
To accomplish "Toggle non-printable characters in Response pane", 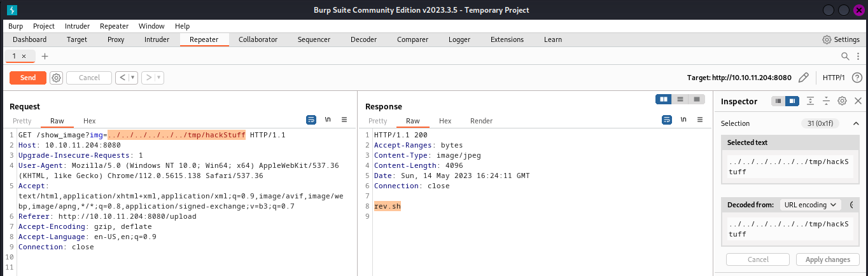I will 684,120.
